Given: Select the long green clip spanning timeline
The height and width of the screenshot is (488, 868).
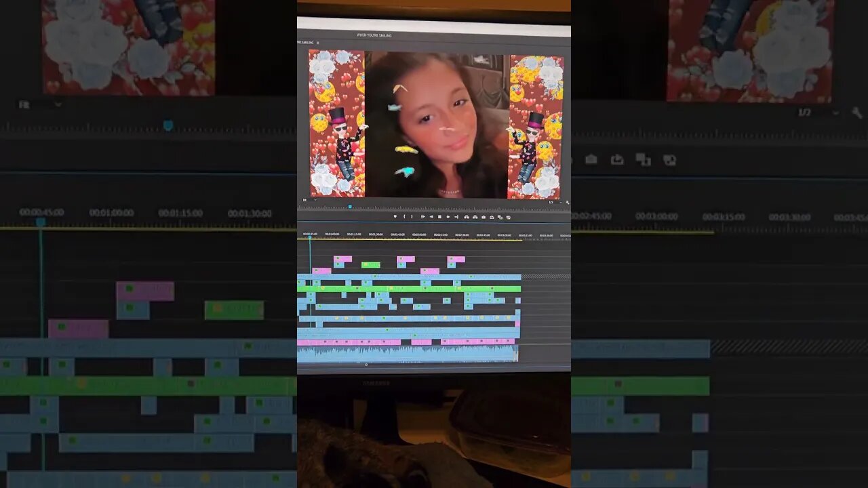Looking at the screenshot, I should pyautogui.click(x=409, y=289).
